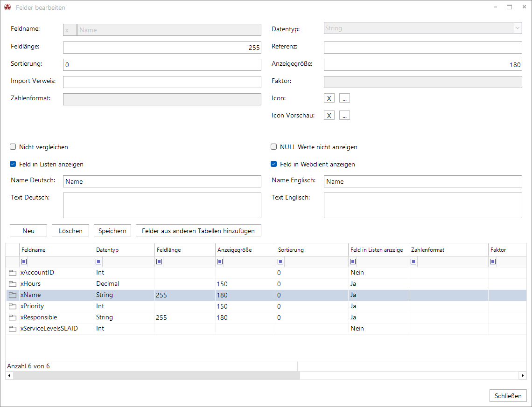The width and height of the screenshot is (532, 407).
Task: Click the folder icon beside xResponsible
Action: [13, 317]
